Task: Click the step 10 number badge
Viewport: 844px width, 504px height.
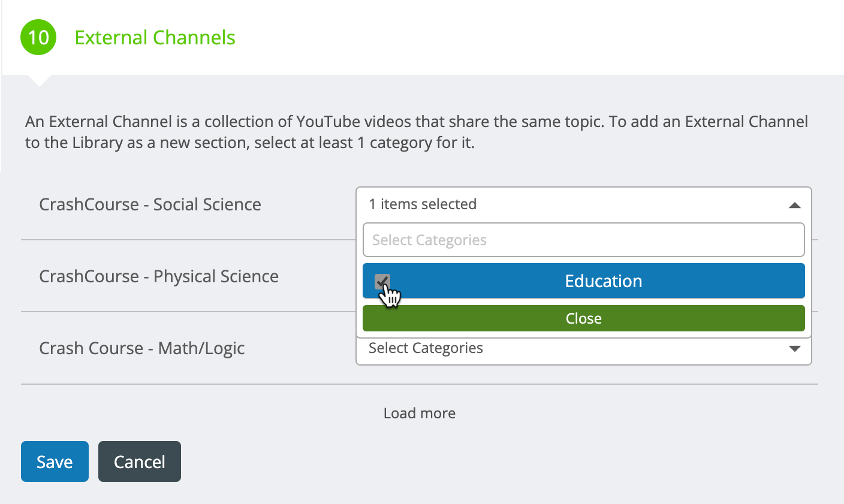Action: tap(38, 37)
